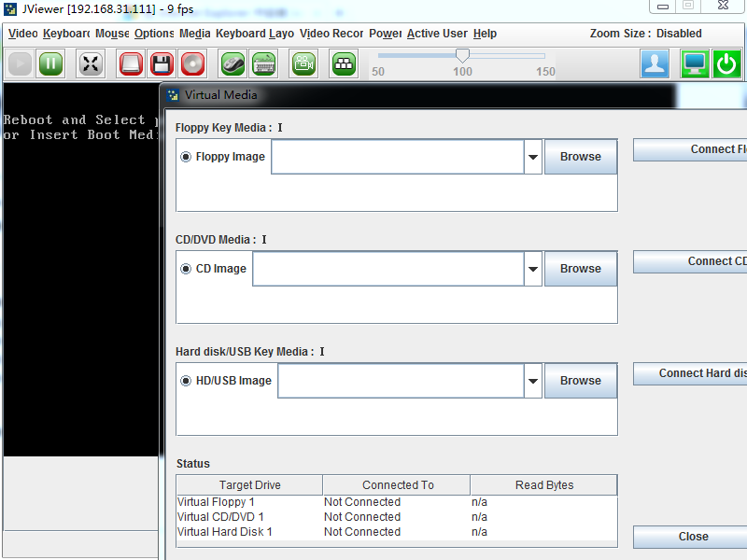Show active users via blue person icon
The height and width of the screenshot is (560, 747).
[x=655, y=63]
